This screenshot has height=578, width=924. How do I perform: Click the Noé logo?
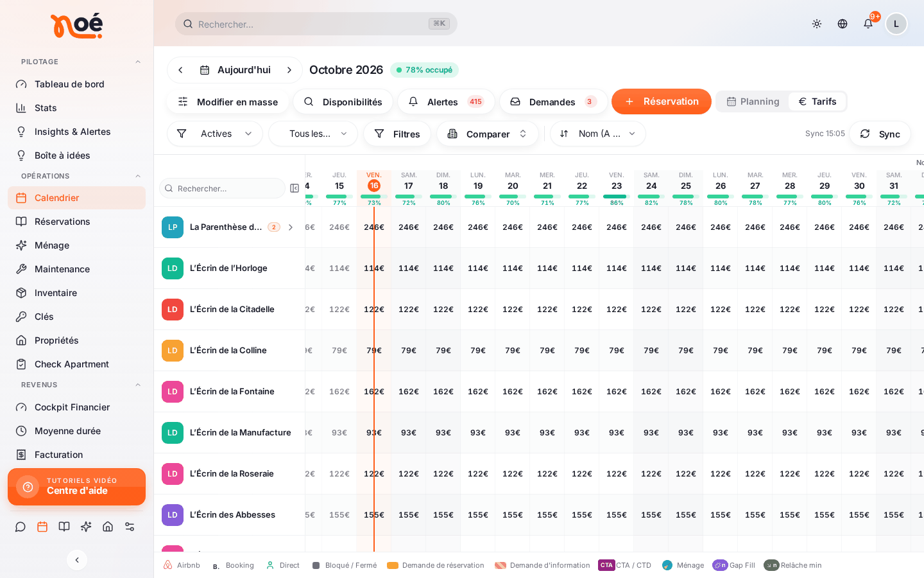pos(76,26)
